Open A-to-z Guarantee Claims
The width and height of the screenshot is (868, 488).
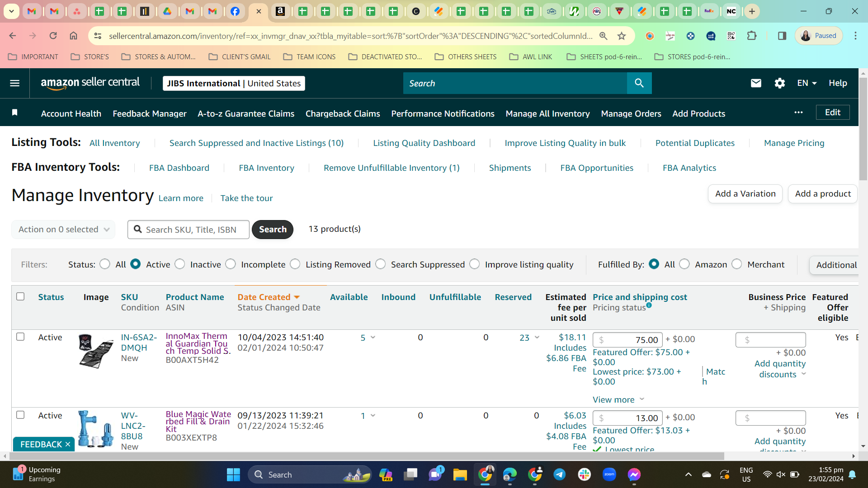coord(246,113)
